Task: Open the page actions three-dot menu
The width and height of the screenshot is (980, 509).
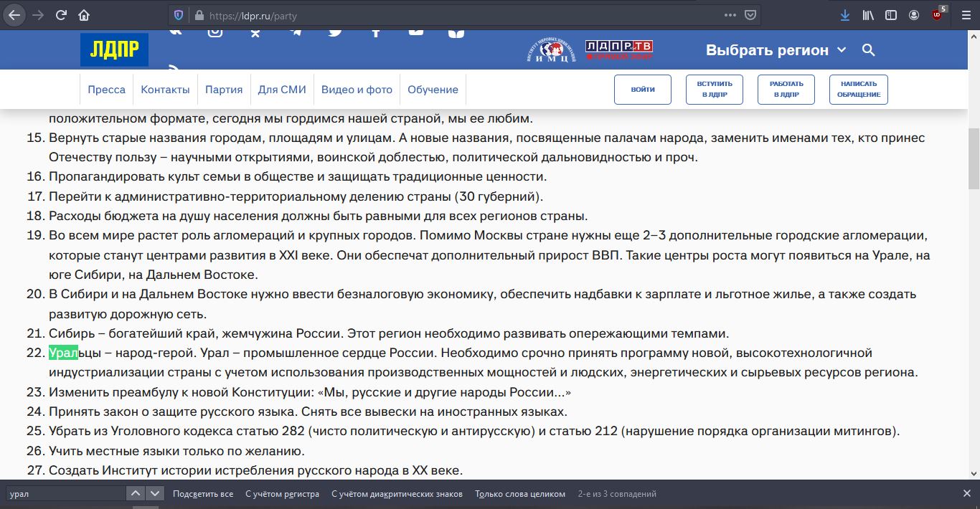Action: click(x=730, y=15)
